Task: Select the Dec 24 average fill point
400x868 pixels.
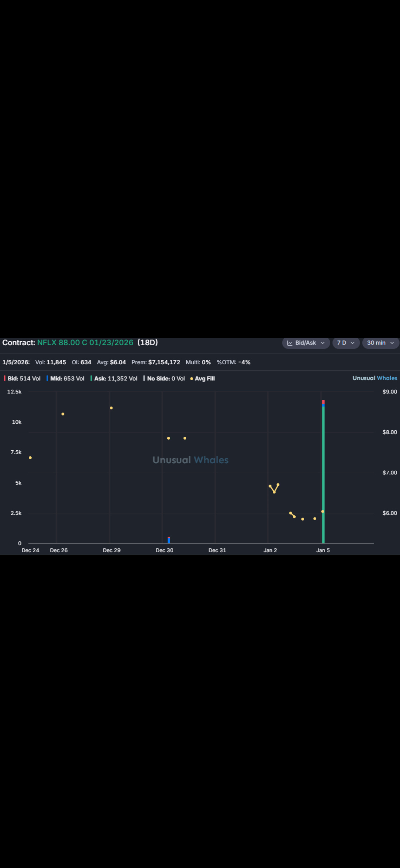Action: click(x=30, y=458)
